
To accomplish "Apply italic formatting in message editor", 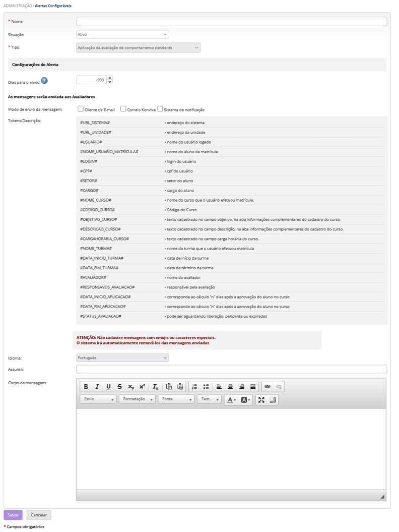I will [97, 387].
